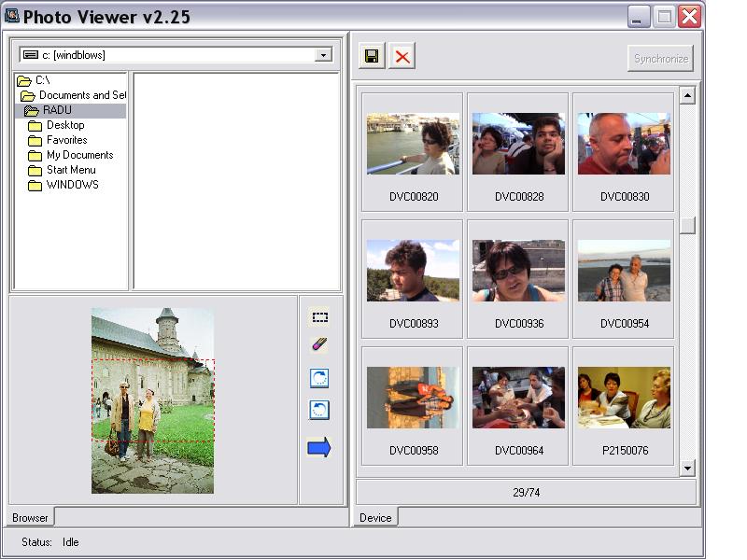Click the floppy disk save icon
Image resolution: width=747 pixels, height=560 pixels.
[372, 57]
